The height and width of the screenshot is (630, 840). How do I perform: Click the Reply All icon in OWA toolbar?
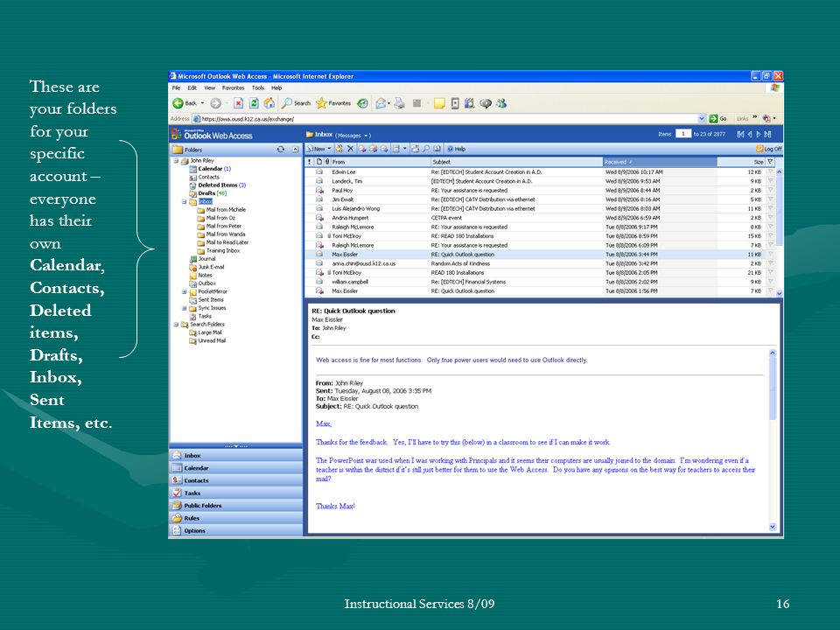click(373, 149)
